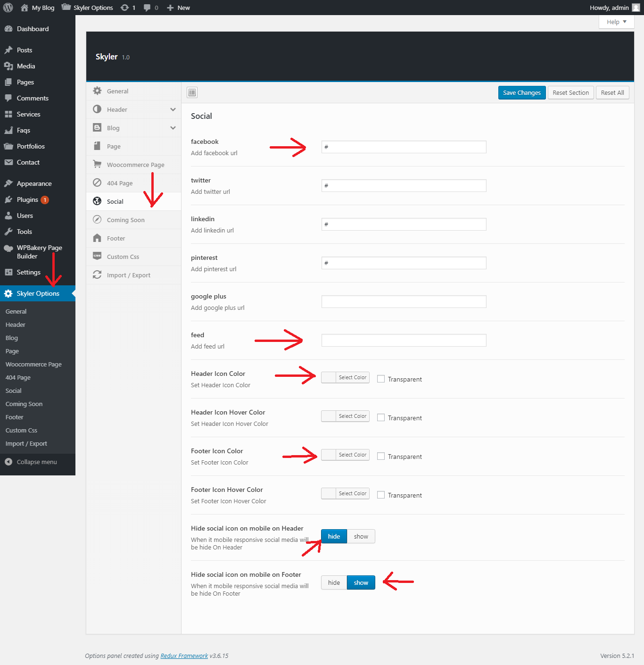Click the Faqs icon in sidebar
Image resolution: width=644 pixels, height=665 pixels.
[x=8, y=130]
